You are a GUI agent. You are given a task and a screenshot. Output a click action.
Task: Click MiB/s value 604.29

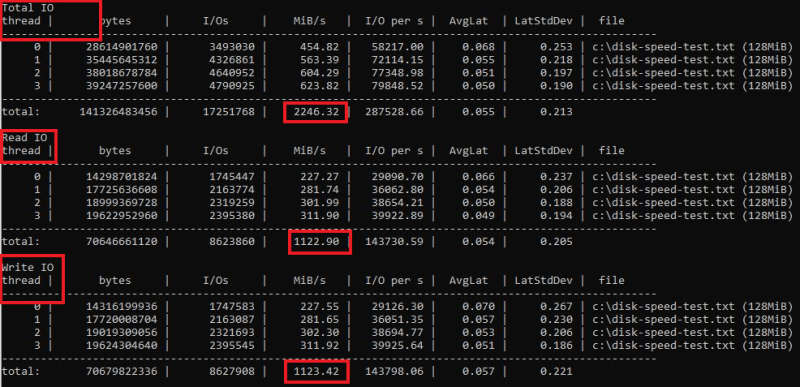pyautogui.click(x=320, y=72)
